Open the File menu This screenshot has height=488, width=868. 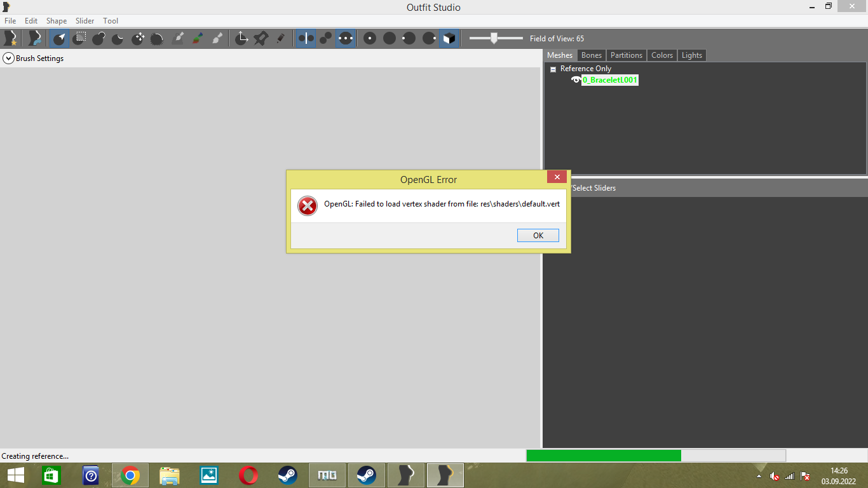click(x=10, y=21)
